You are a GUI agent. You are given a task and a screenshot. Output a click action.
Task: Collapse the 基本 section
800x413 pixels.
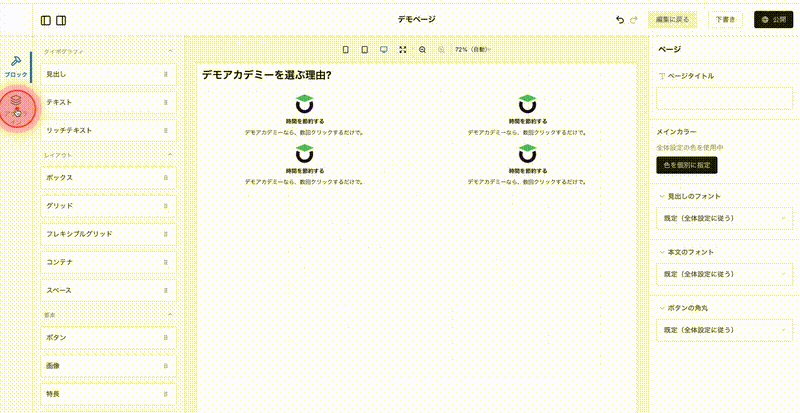coord(170,315)
